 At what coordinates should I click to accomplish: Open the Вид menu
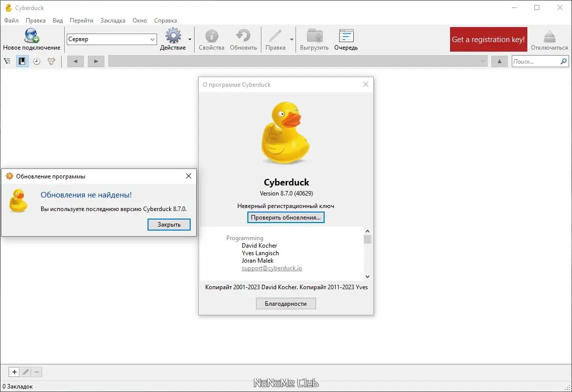(x=58, y=21)
